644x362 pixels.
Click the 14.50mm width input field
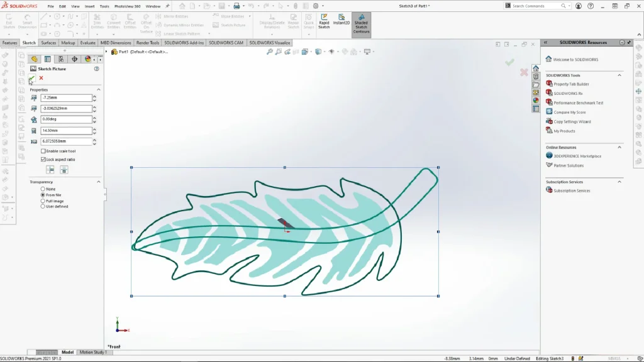66,131
